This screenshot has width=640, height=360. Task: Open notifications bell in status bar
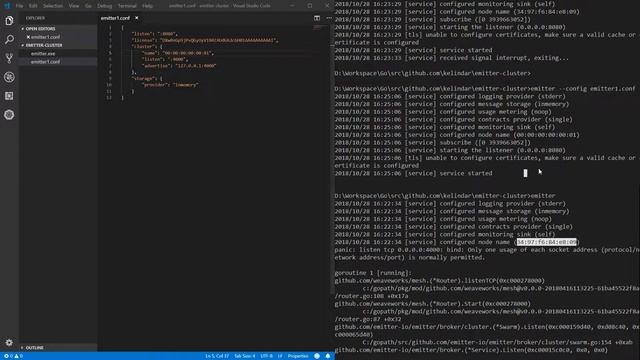pos(328,356)
